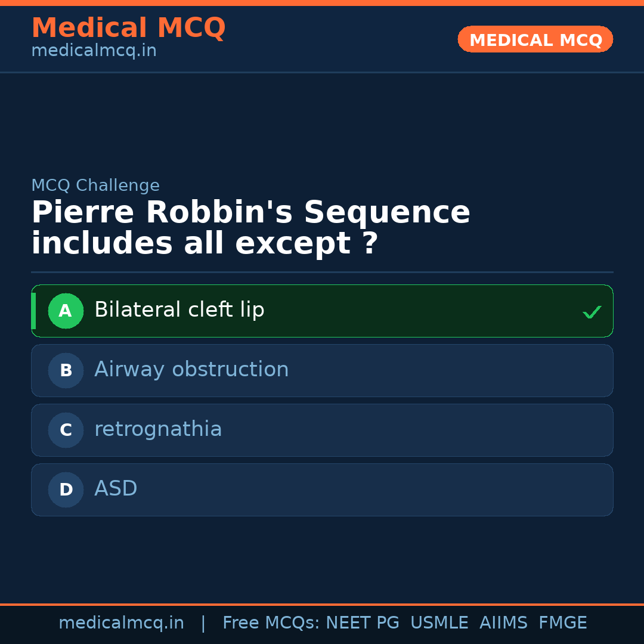Open medicalmcq.in link in the footer
644x644 pixels.
(x=121, y=623)
